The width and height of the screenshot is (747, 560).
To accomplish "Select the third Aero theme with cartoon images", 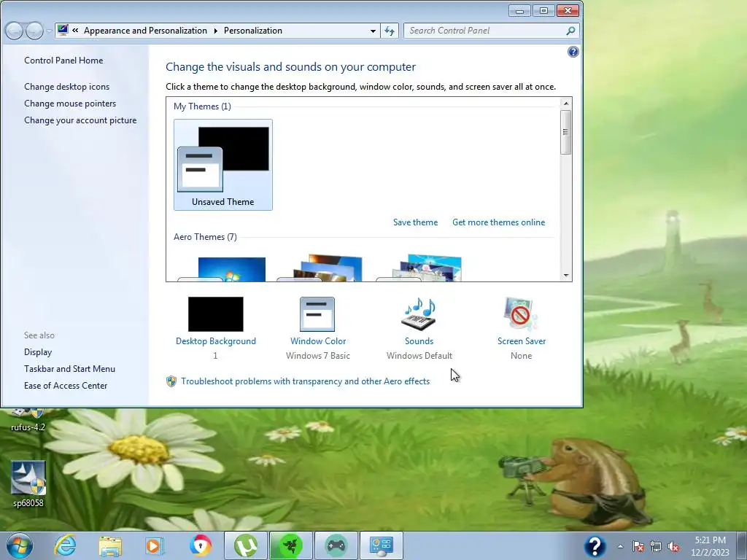I will coord(419,268).
